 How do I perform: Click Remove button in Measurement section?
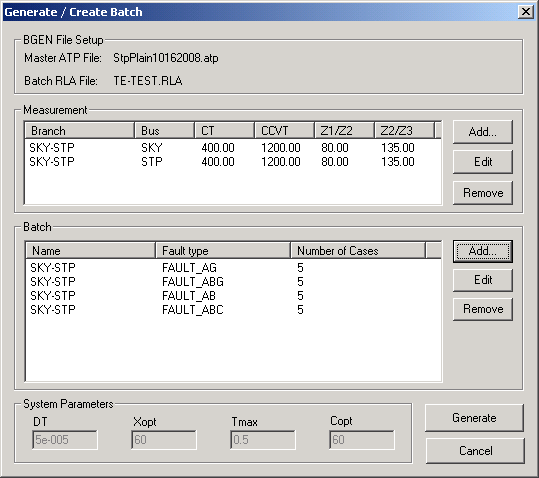pyautogui.click(x=483, y=193)
